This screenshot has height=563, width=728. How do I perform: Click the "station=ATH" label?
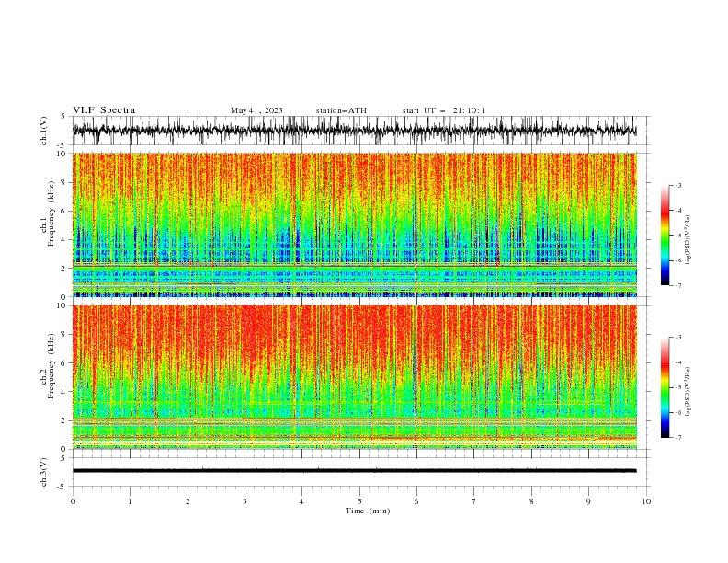(x=341, y=110)
